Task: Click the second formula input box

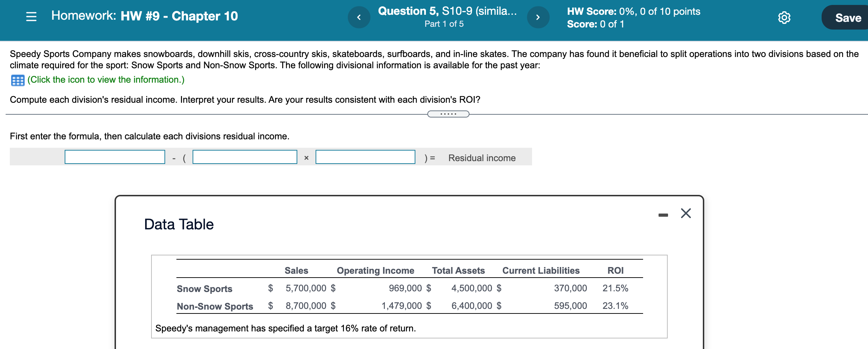Action: pyautogui.click(x=244, y=157)
